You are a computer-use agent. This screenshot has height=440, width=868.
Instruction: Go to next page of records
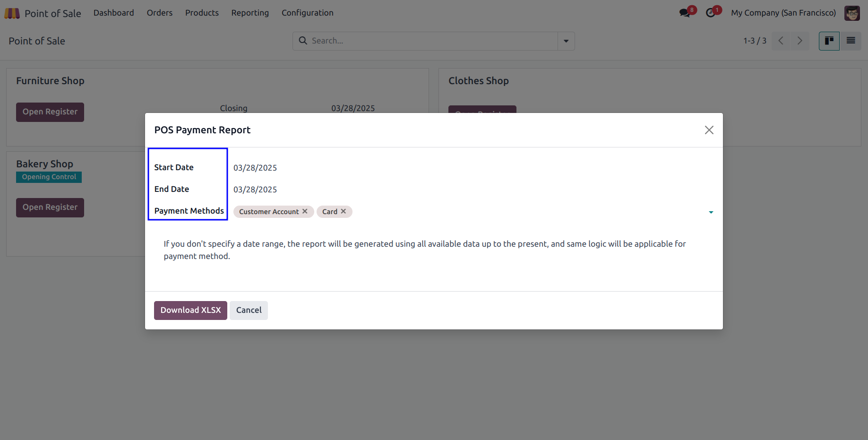800,41
